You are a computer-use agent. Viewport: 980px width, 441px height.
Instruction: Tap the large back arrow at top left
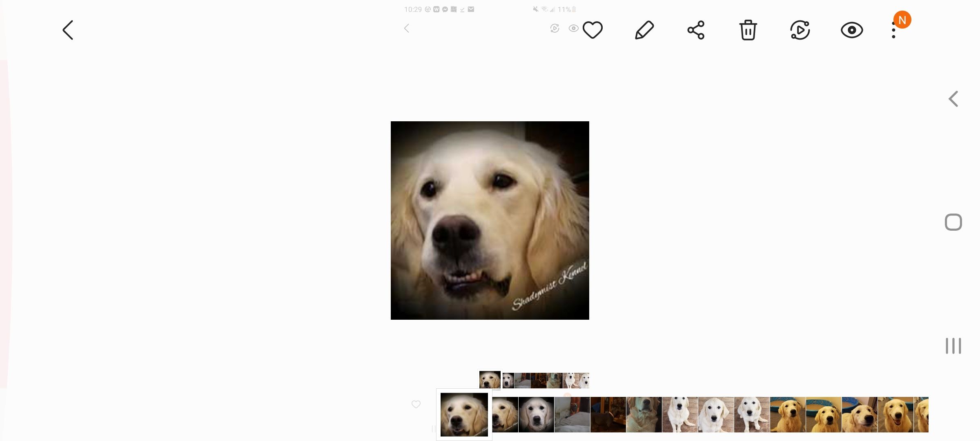[x=68, y=30]
